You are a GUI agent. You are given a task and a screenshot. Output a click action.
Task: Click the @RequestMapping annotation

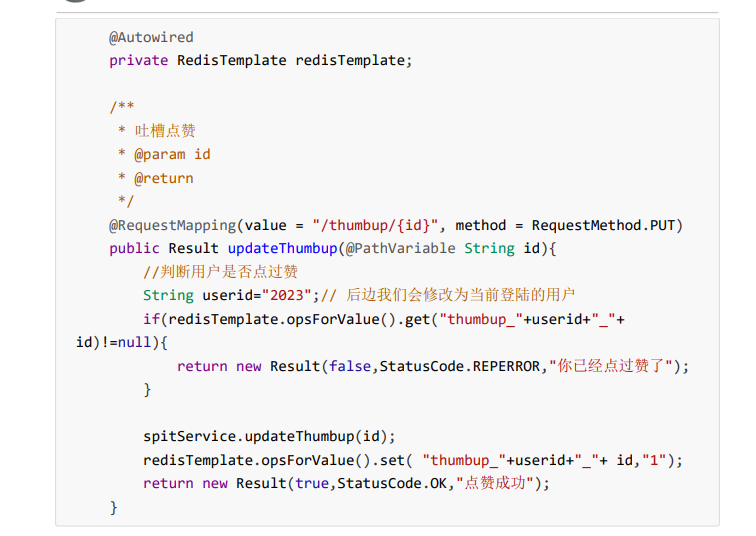(173, 225)
